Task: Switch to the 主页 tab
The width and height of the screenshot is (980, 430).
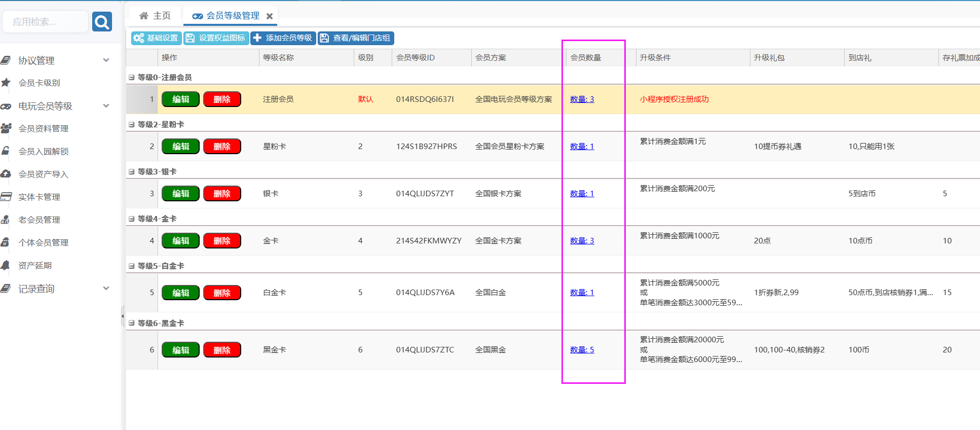Action: click(x=155, y=16)
